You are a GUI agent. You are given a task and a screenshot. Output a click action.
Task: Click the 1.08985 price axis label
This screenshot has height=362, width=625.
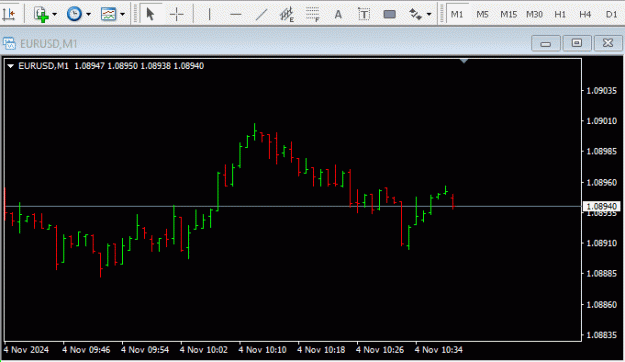click(x=601, y=151)
